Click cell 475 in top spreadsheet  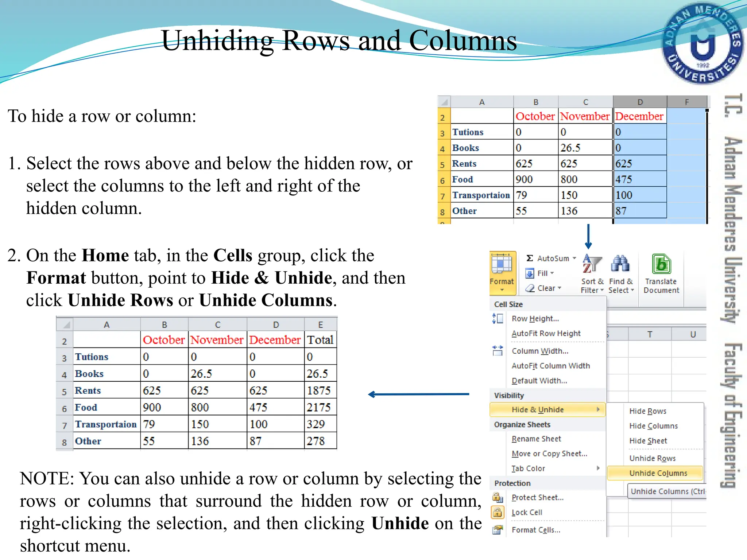[x=640, y=179]
